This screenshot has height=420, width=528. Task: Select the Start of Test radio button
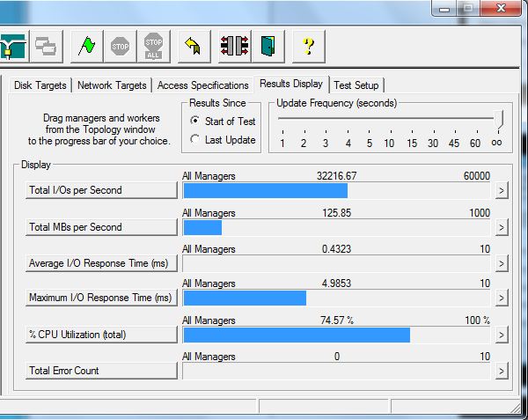[223, 121]
